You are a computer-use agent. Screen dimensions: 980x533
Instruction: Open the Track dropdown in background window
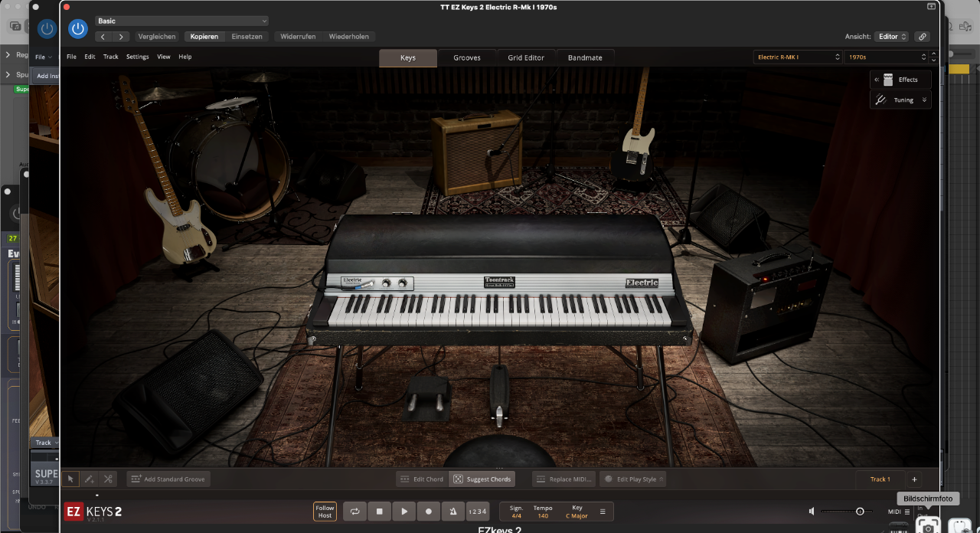coord(46,443)
